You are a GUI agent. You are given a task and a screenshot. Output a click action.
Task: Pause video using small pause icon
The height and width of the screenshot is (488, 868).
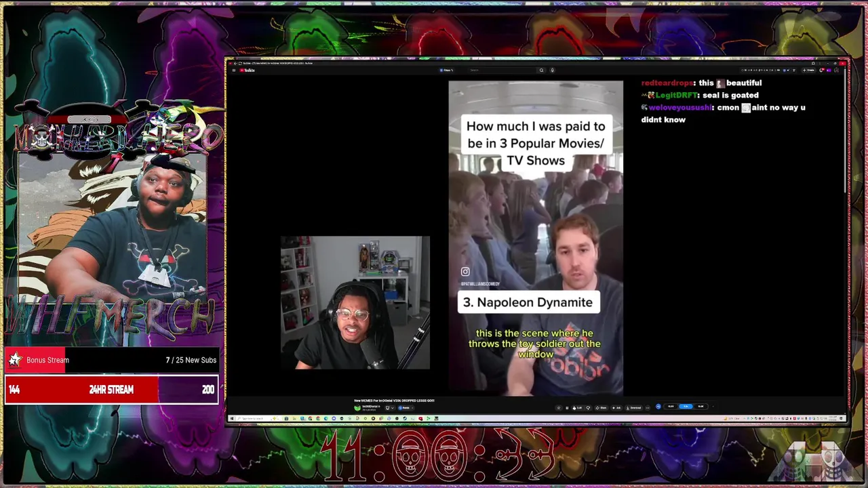pos(567,407)
